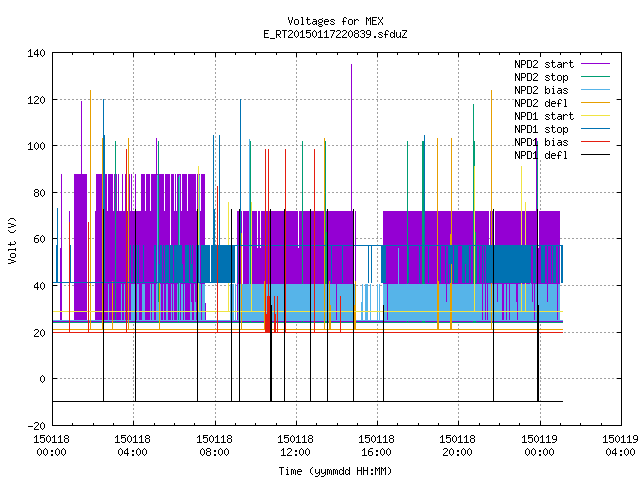Click the 150118 08:00 x-axis tick label
Screen dimensions: 640x480
click(x=214, y=446)
